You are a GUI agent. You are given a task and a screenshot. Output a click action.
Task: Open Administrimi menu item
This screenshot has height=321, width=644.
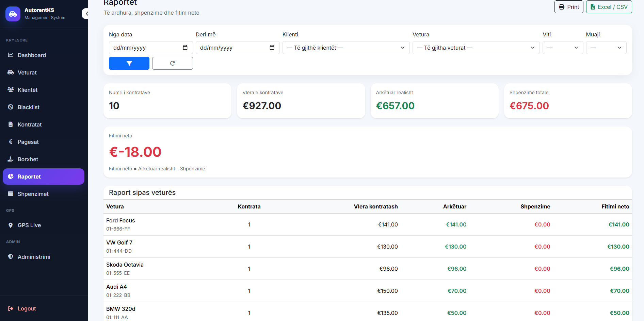pos(44,257)
